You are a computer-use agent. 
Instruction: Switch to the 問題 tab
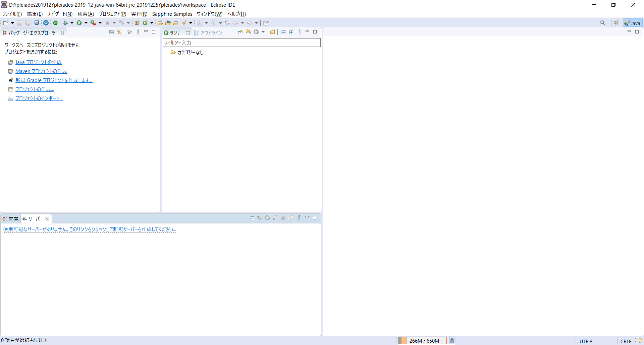[x=10, y=219]
